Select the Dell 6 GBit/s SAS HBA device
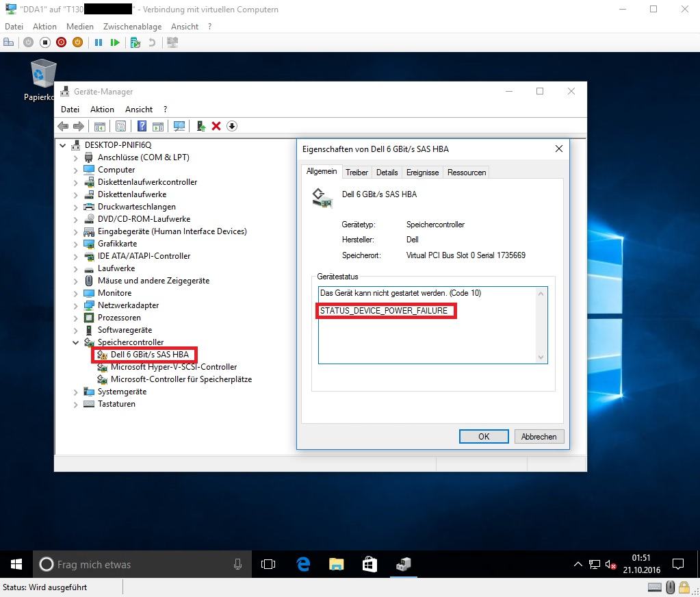Viewport: 700px width, 597px height. click(150, 355)
